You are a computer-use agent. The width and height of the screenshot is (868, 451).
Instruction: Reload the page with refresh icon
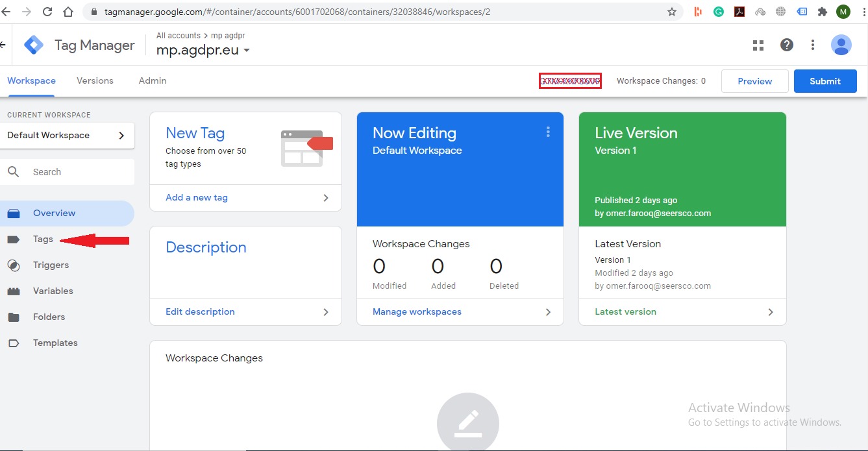(47, 12)
